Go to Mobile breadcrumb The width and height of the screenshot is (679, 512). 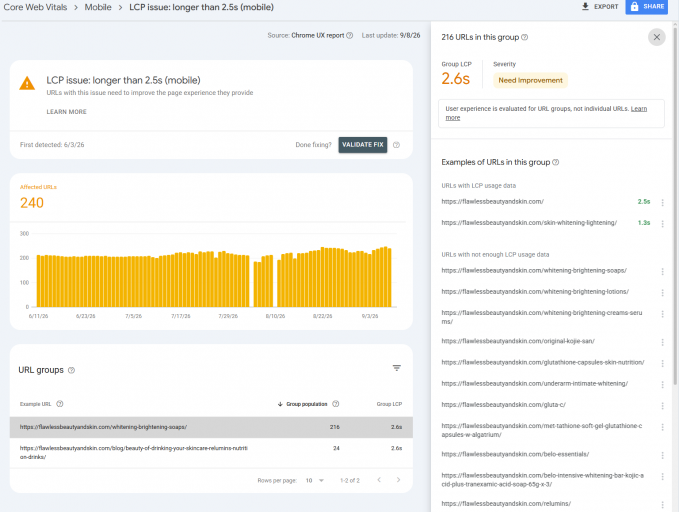[98, 7]
